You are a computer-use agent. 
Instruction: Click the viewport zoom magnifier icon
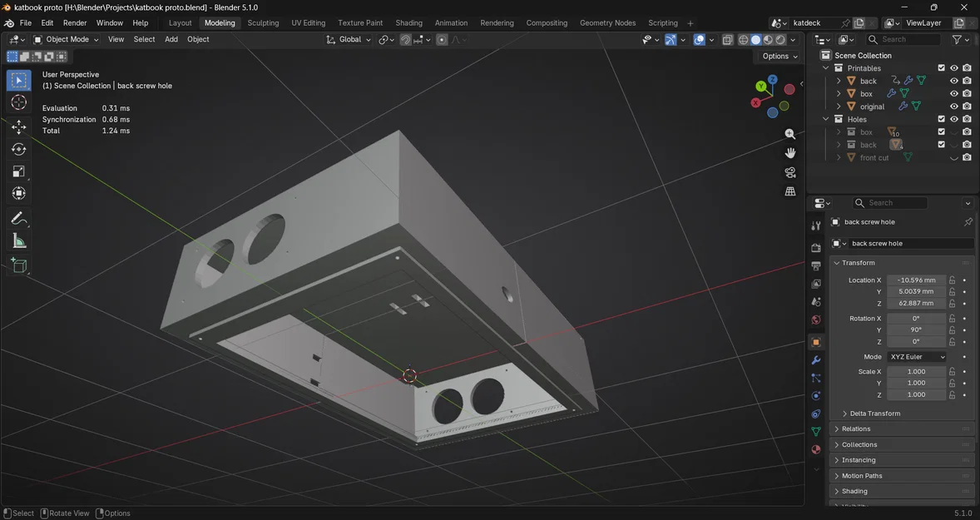pos(790,135)
